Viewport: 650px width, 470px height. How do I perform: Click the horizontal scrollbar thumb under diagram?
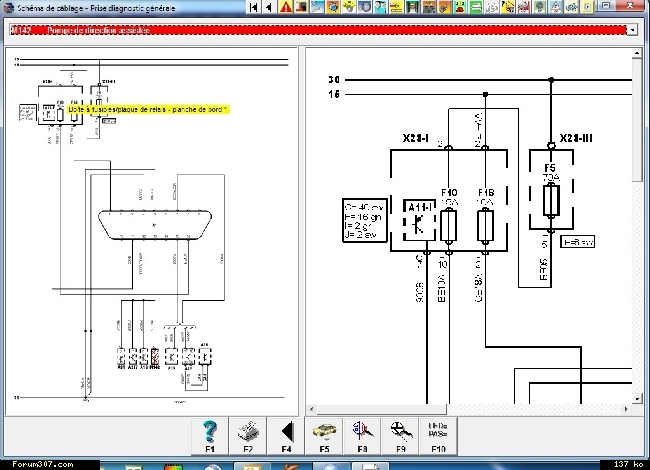tap(381, 409)
